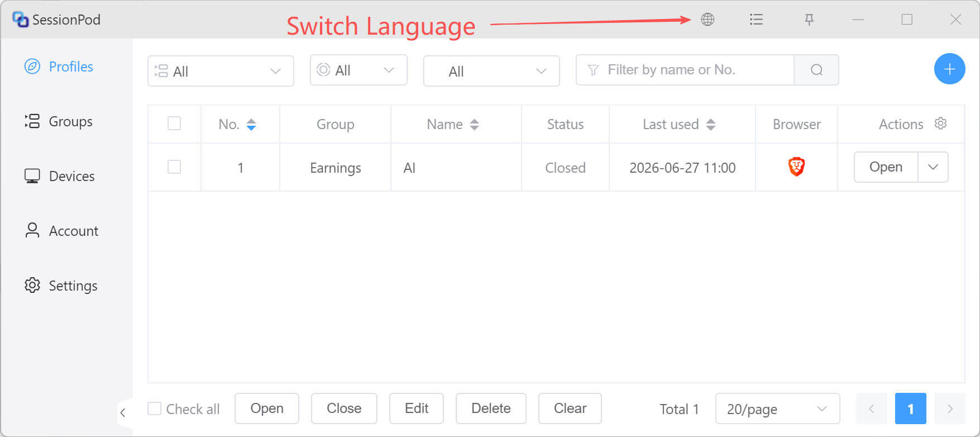Open the Settings section
980x437 pixels.
(x=61, y=286)
